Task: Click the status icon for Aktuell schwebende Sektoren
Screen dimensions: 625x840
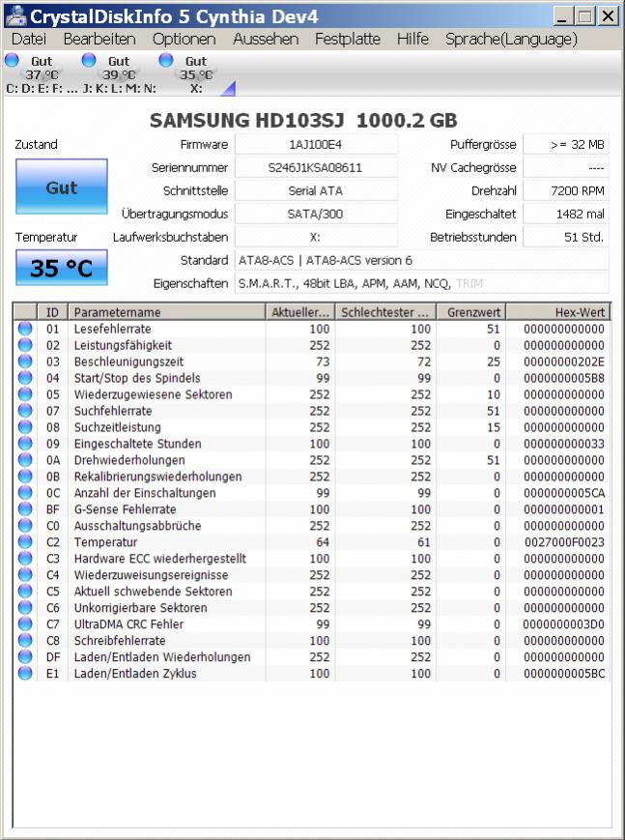Action: tap(25, 591)
